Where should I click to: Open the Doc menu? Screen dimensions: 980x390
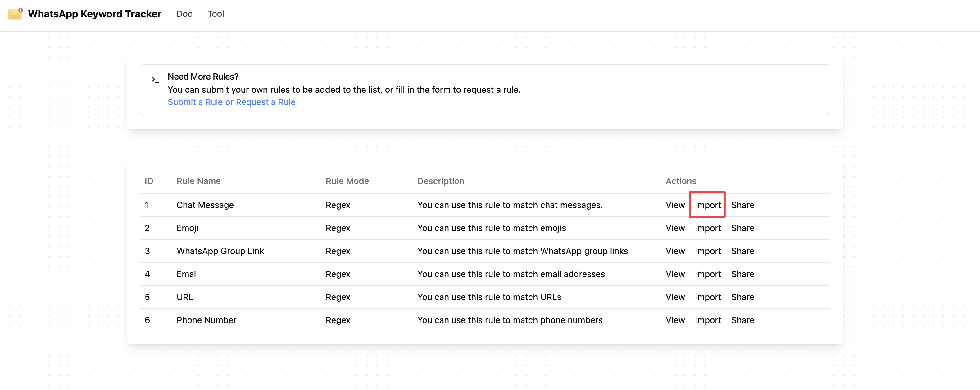click(x=184, y=14)
